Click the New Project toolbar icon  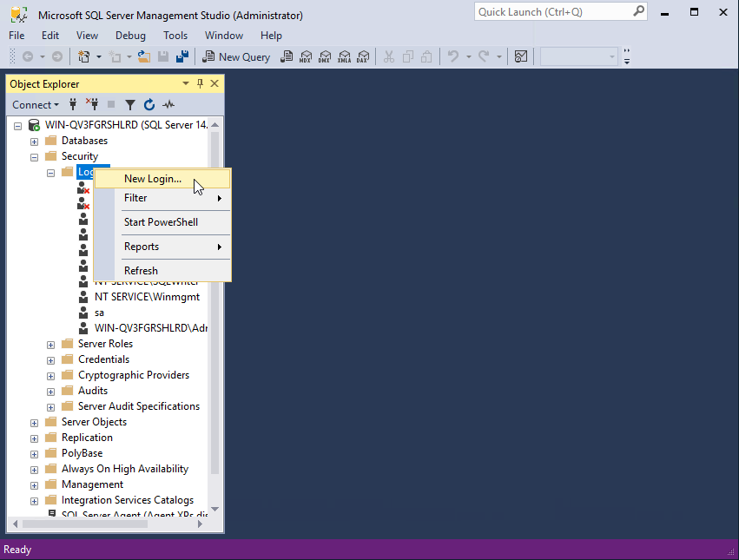(84, 57)
